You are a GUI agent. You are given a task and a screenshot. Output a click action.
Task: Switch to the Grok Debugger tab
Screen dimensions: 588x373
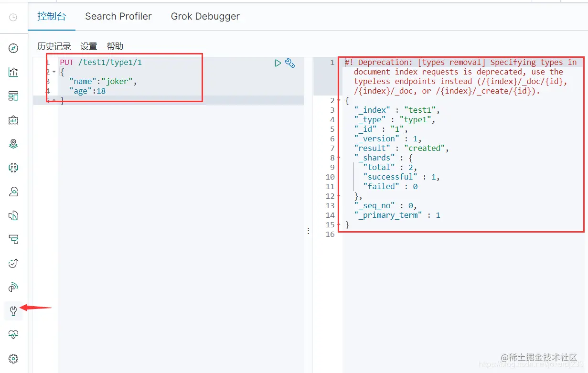pos(205,16)
